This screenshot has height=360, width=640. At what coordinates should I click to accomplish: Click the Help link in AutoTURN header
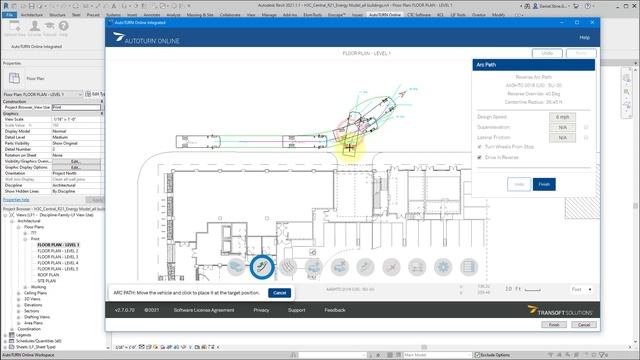click(584, 38)
